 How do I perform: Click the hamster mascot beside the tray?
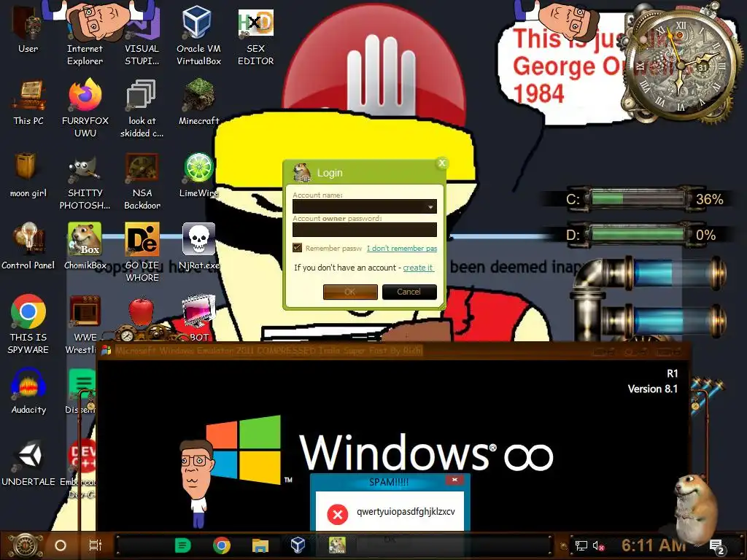tap(695, 510)
